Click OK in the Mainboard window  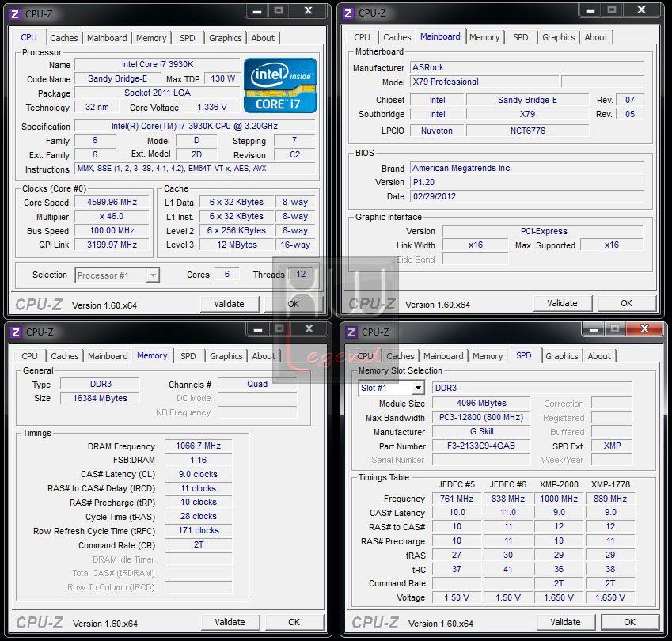coord(627,303)
